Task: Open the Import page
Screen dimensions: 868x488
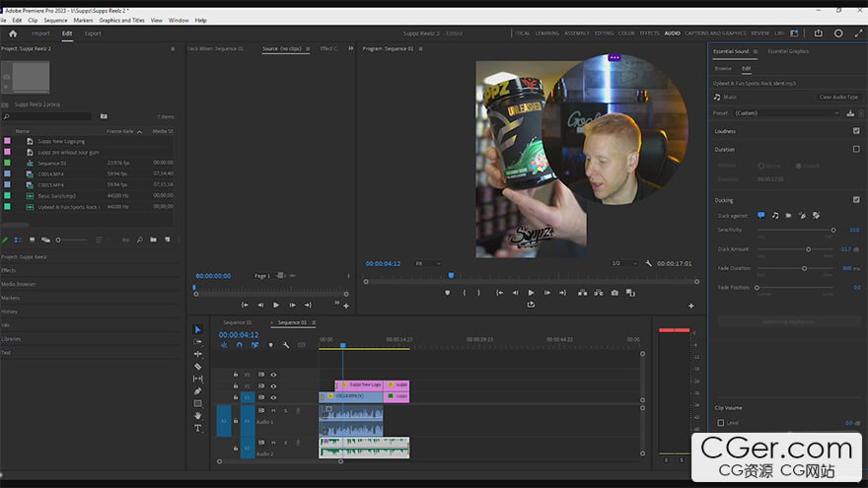Action: pyautogui.click(x=40, y=34)
